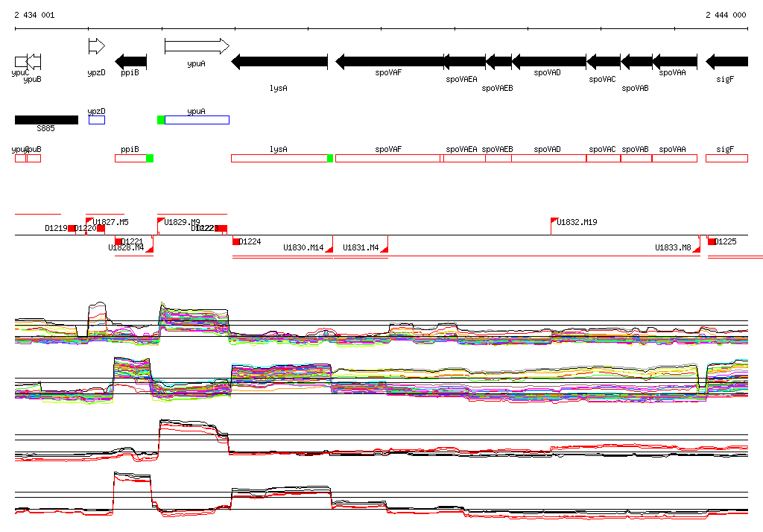The image size is (763, 532).
Task: Click the U1831.M4 marker triangle
Action: [x=384, y=249]
